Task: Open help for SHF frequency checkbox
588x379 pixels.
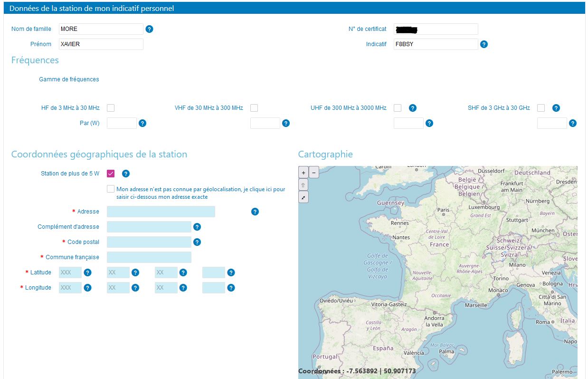Action: point(556,108)
